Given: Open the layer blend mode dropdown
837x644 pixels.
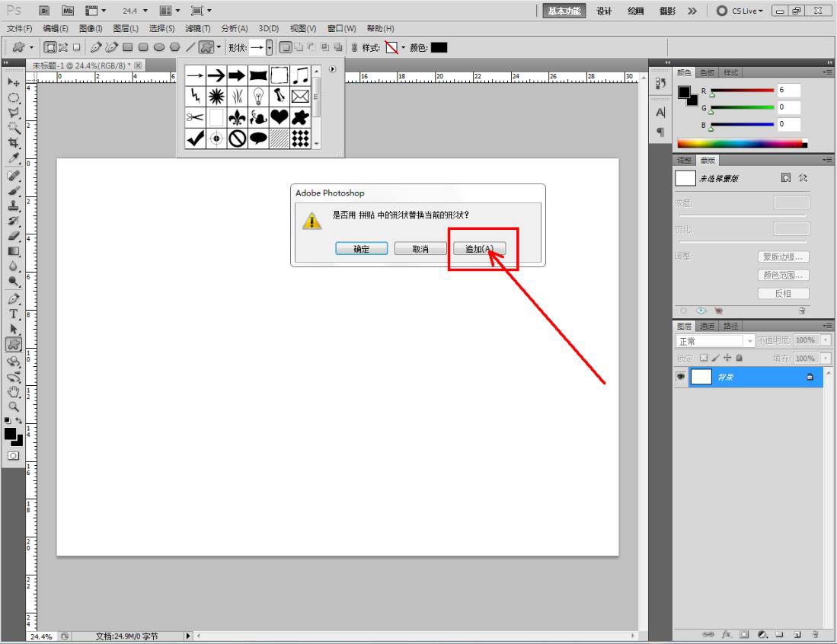Looking at the screenshot, I should pos(714,341).
